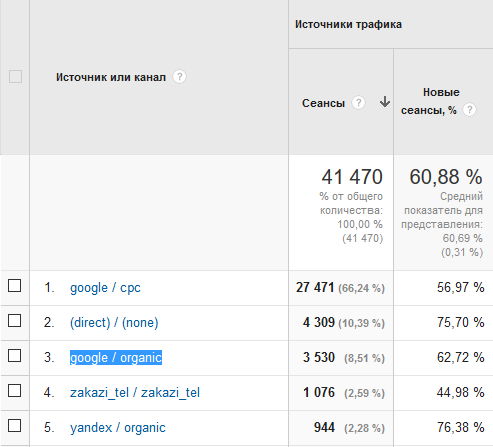
Task: Open help icon next to Источник или канал
Action: coord(179,77)
